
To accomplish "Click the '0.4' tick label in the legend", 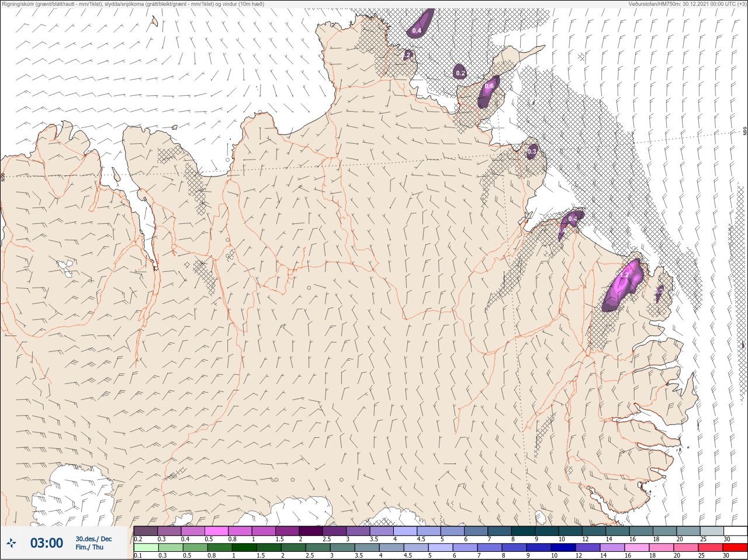I will 185,539.
